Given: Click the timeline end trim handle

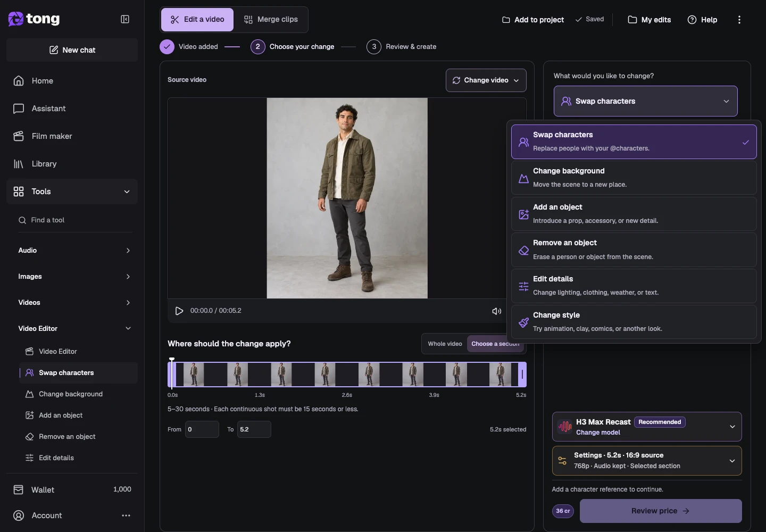Looking at the screenshot, I should click(522, 375).
